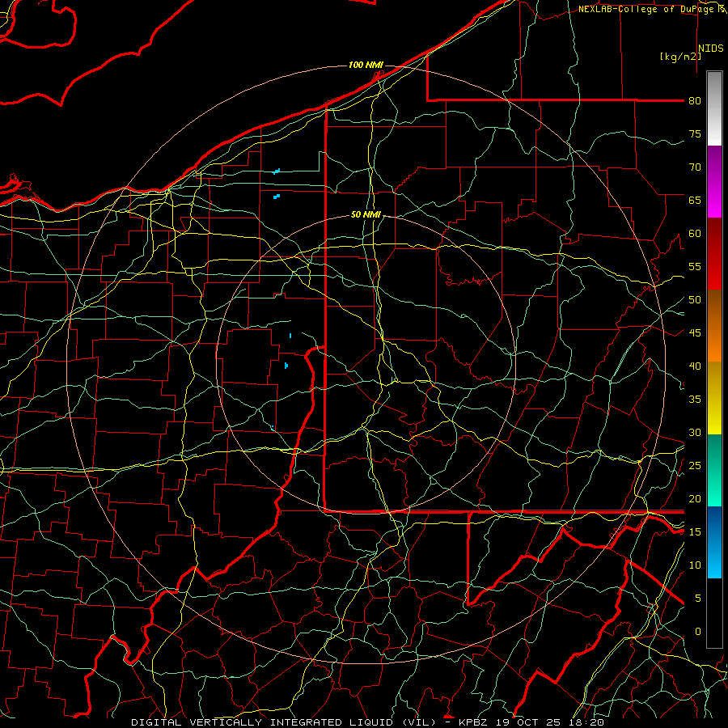
Task: Click the 80 value on the VIL scale
Action: pos(695,101)
